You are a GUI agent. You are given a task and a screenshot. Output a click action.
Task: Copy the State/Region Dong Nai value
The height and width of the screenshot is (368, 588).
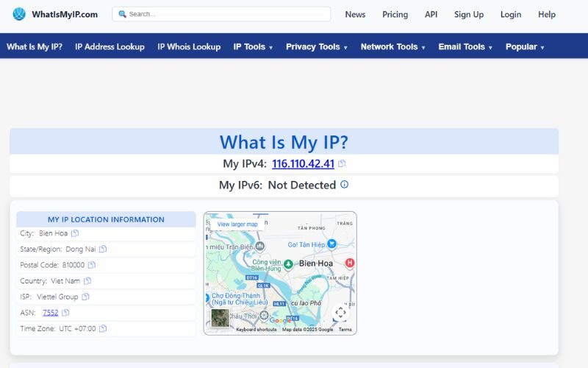[x=103, y=249]
